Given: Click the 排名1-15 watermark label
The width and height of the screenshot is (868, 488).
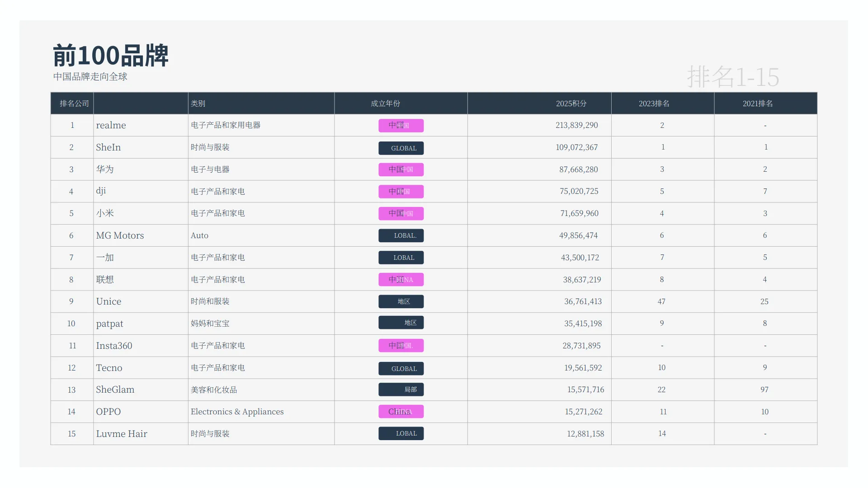Looking at the screenshot, I should pyautogui.click(x=733, y=77).
